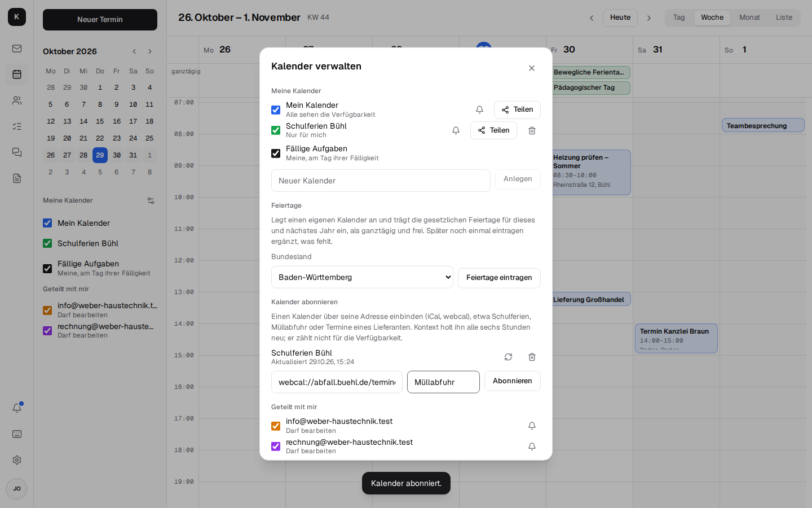The image size is (812, 508).
Task: Share Mein Kalender with the Teilen button
Action: (517, 110)
